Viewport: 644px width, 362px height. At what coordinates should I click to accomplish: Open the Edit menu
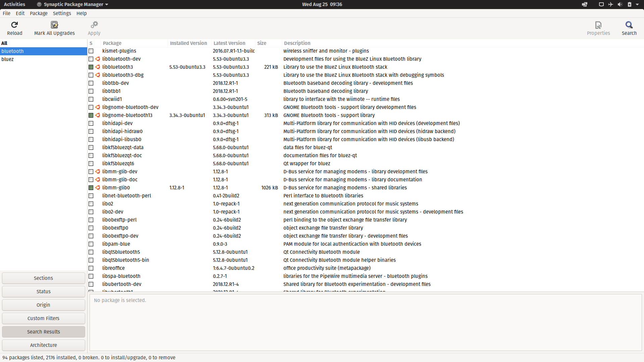point(20,13)
